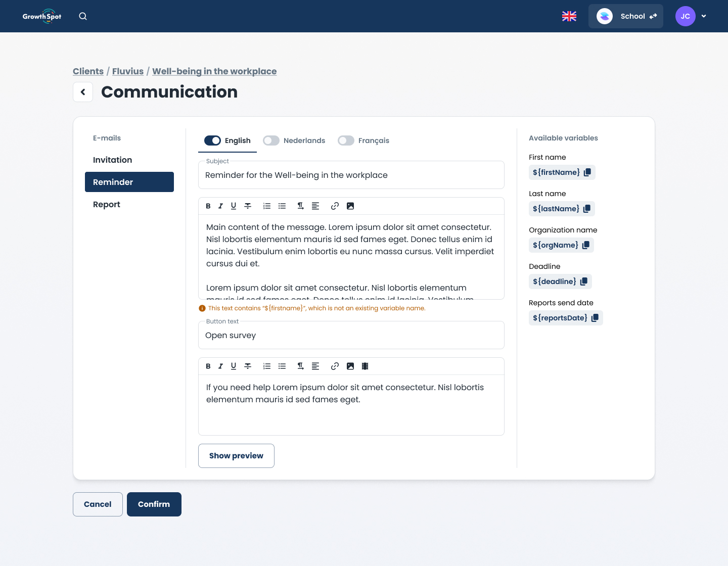Enable the Nederlands language toggle
Image resolution: width=728 pixels, height=566 pixels.
coord(271,140)
